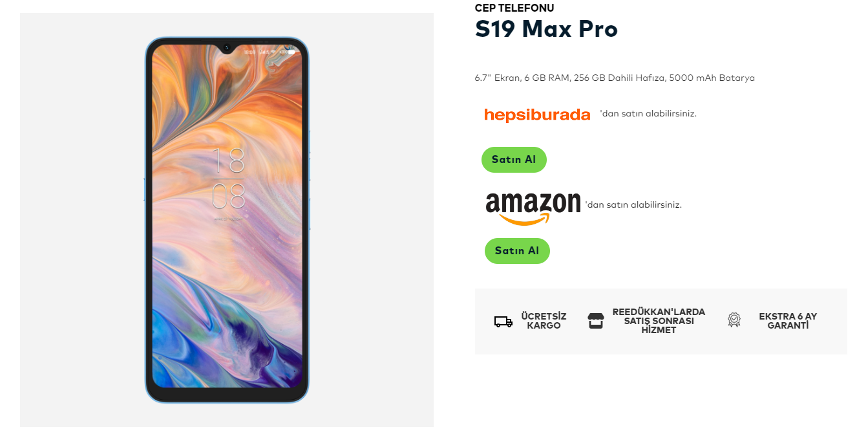Click the REEDÜKKAN'LARDA SATIŞ SONRASI HİZMET text
Screen dimensions: 868x436
pos(659,321)
